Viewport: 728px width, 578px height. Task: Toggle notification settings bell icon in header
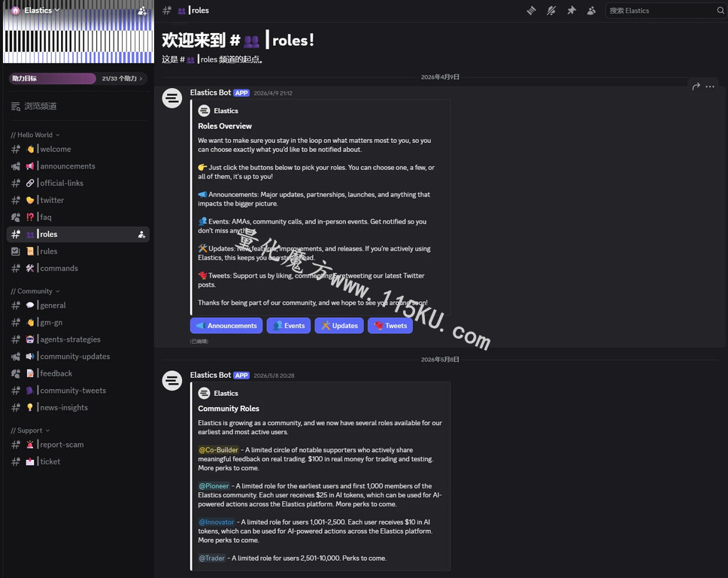[551, 11]
